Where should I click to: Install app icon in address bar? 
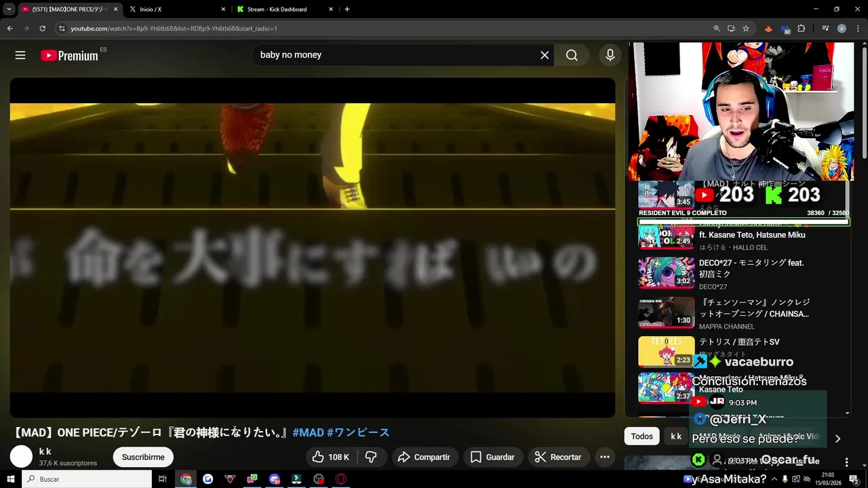731,28
